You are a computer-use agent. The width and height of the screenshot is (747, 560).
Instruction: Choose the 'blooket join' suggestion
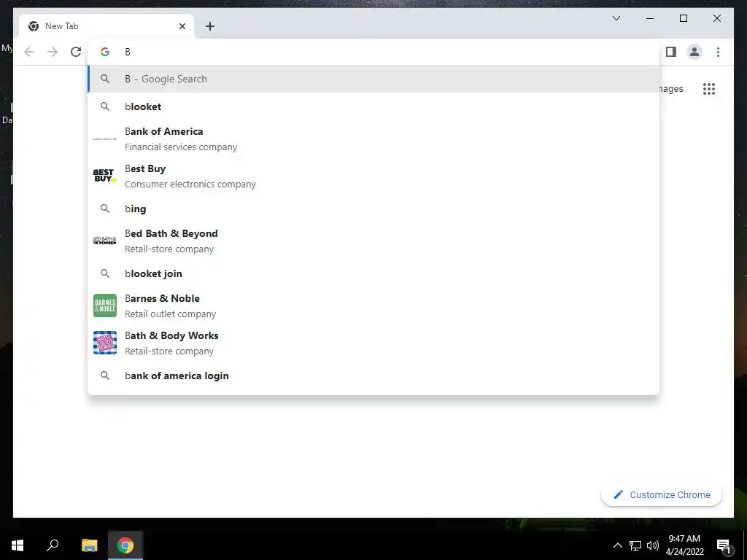pyautogui.click(x=373, y=273)
